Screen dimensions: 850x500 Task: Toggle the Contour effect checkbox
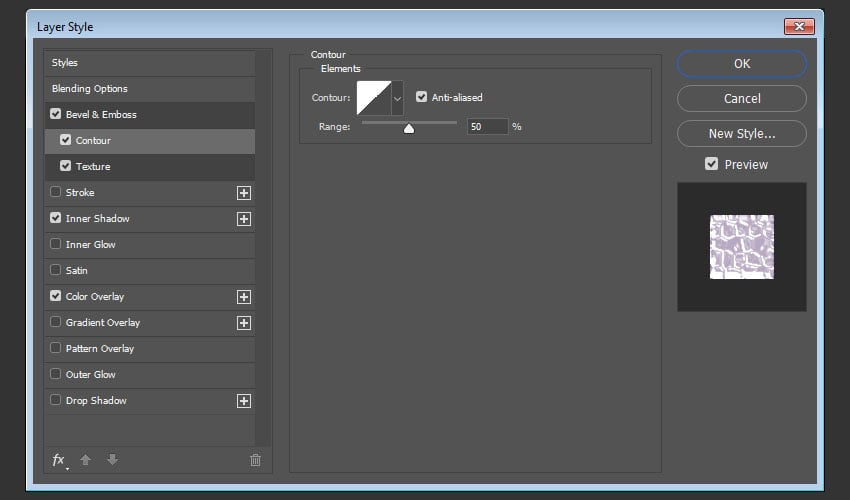pyautogui.click(x=66, y=140)
